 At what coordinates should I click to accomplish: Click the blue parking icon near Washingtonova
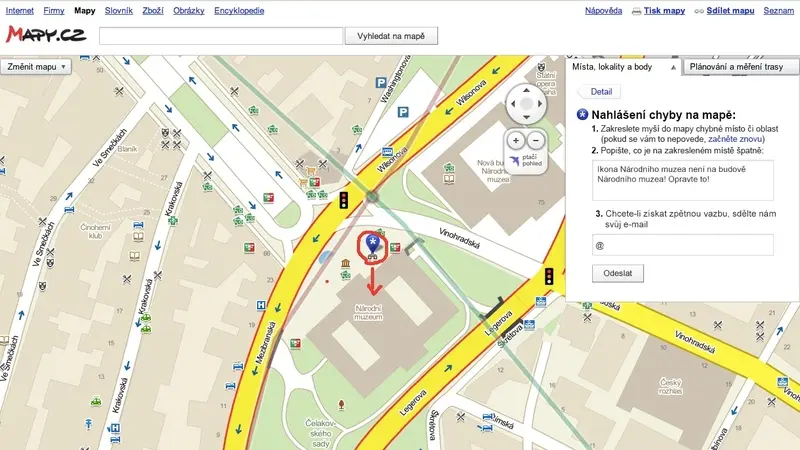click(x=381, y=82)
